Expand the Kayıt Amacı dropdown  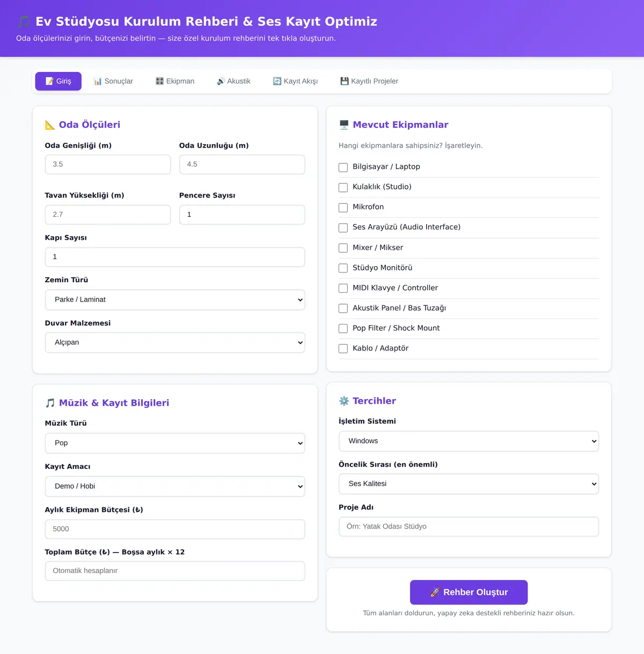pyautogui.click(x=175, y=486)
